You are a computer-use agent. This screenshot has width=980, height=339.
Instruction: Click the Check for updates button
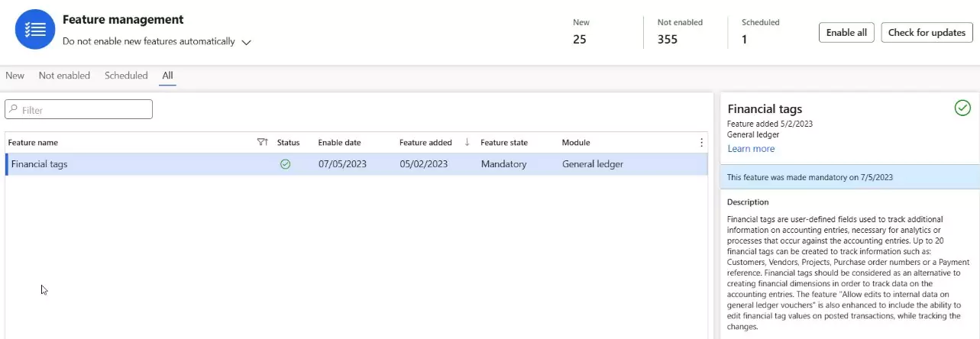click(x=927, y=33)
